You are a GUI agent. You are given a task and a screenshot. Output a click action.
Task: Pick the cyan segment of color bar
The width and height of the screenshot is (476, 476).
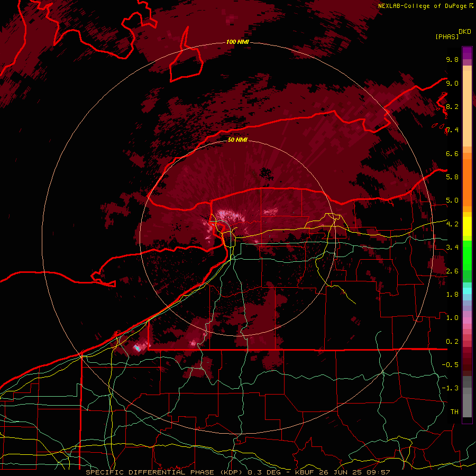tap(467, 291)
